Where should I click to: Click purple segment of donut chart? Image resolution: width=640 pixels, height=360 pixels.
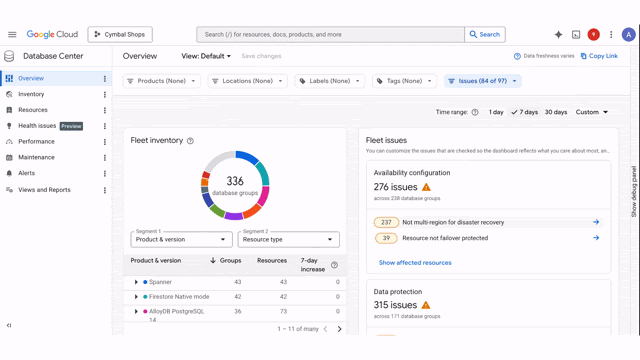(233, 216)
